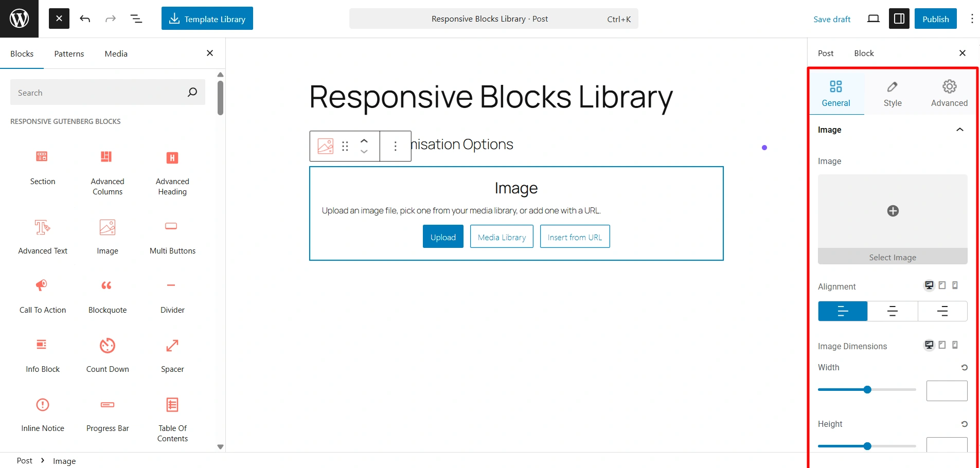Insert the Progress Bar block
The width and height of the screenshot is (980, 468).
click(108, 414)
